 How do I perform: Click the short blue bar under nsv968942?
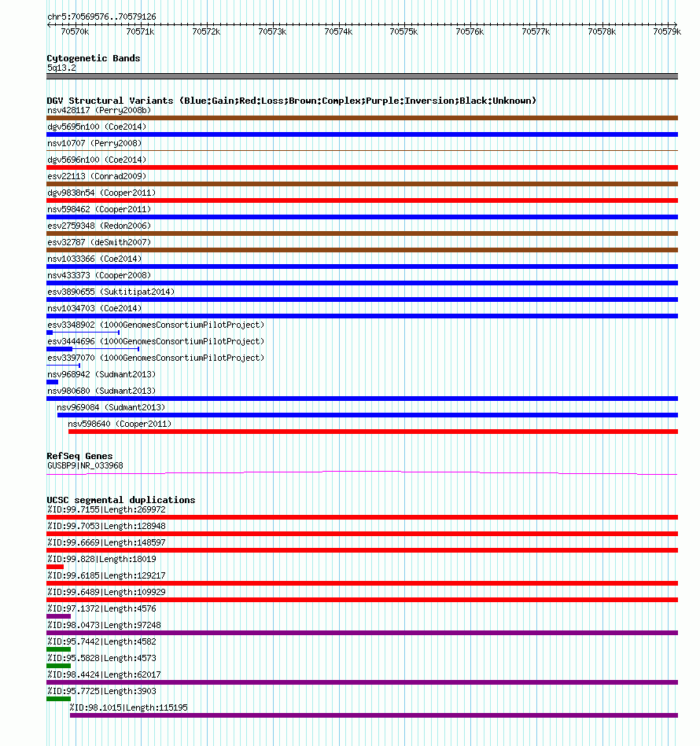coord(53,382)
